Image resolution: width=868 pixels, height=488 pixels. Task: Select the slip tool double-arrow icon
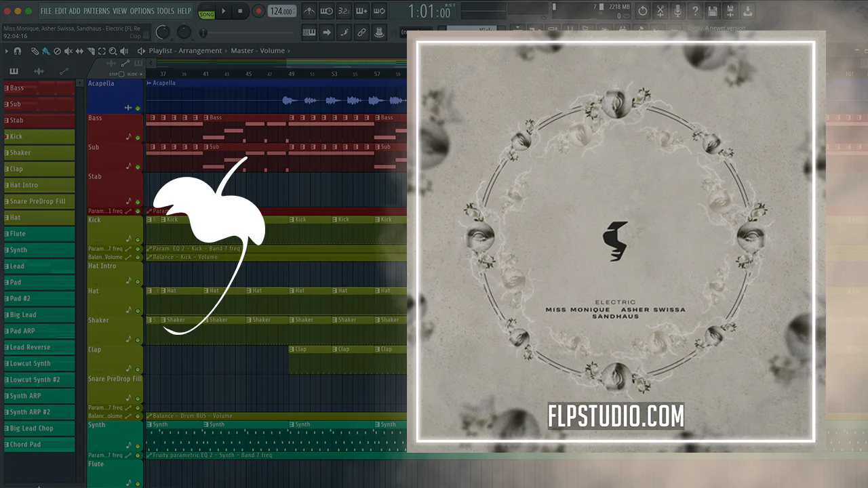[79, 51]
